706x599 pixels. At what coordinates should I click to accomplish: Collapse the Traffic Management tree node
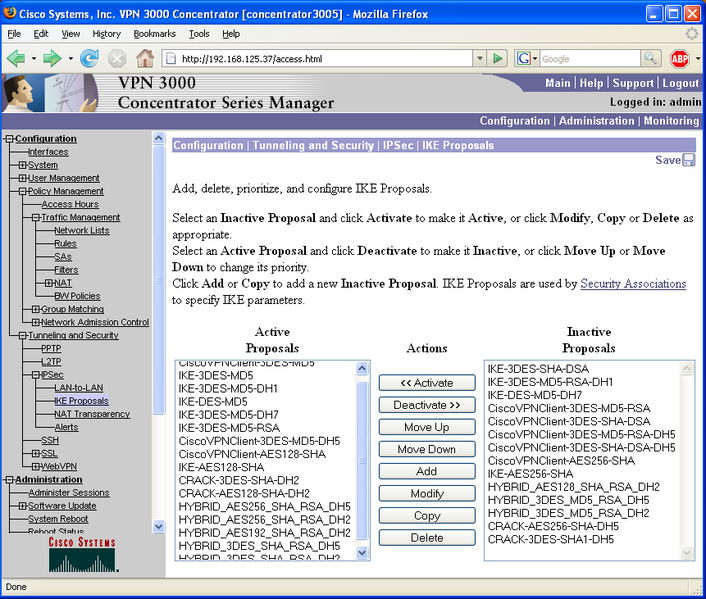click(x=36, y=218)
